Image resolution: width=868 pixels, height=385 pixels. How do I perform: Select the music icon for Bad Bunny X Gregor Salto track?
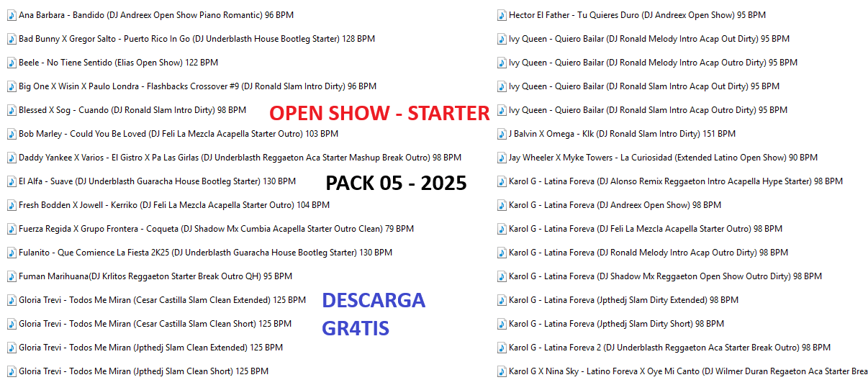(x=12, y=39)
